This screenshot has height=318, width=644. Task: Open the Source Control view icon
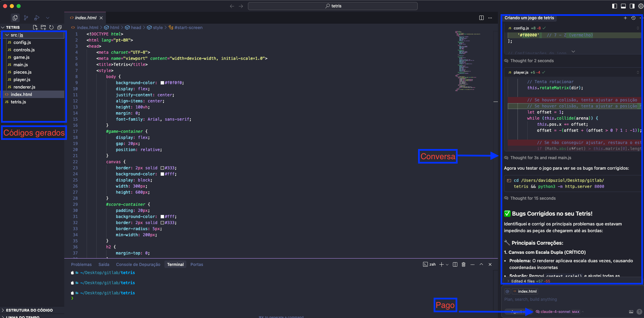click(x=26, y=18)
